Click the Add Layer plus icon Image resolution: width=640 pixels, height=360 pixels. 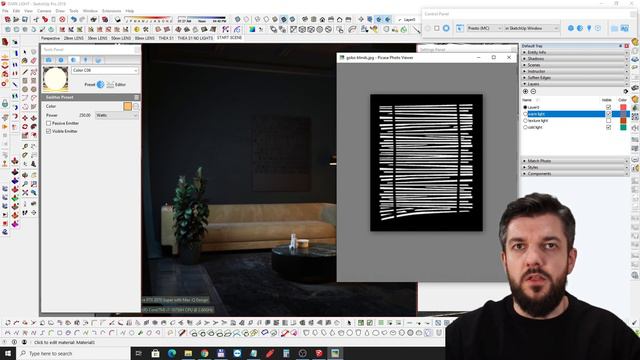(x=526, y=91)
